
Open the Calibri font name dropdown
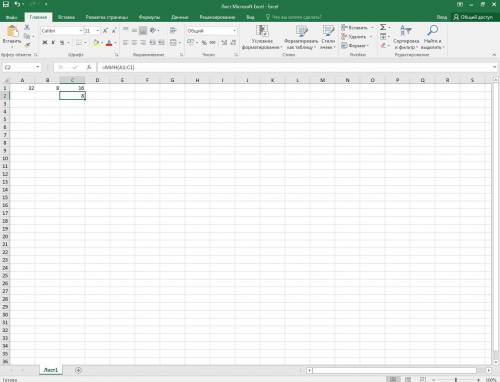coord(81,31)
